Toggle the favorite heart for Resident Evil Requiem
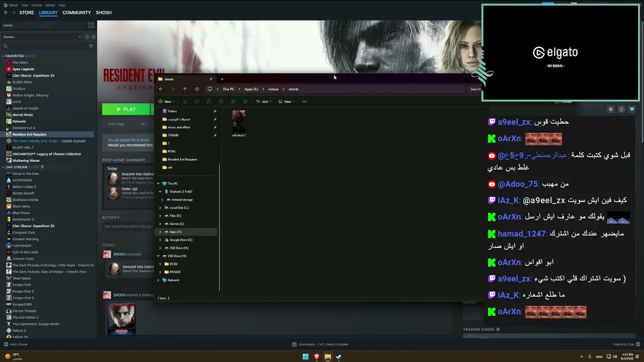644x362 pixels. 632,109
